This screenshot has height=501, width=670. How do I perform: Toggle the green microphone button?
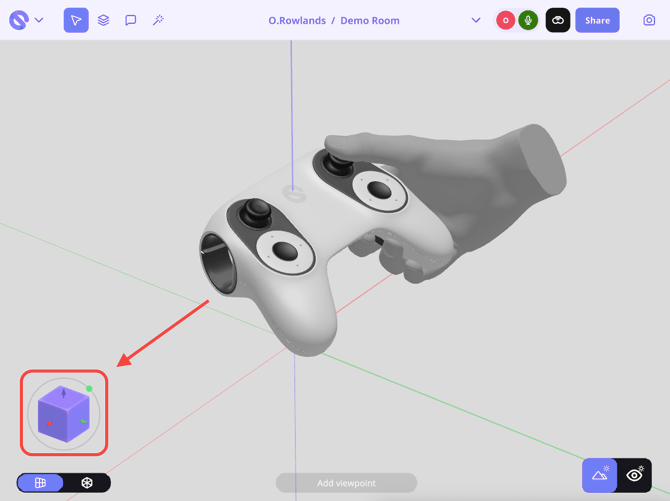(528, 20)
